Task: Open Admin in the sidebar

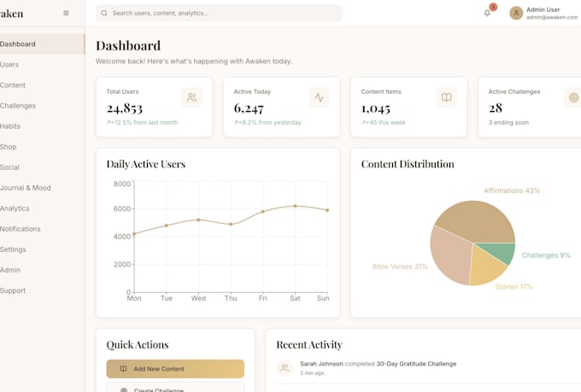Action: click(42, 270)
